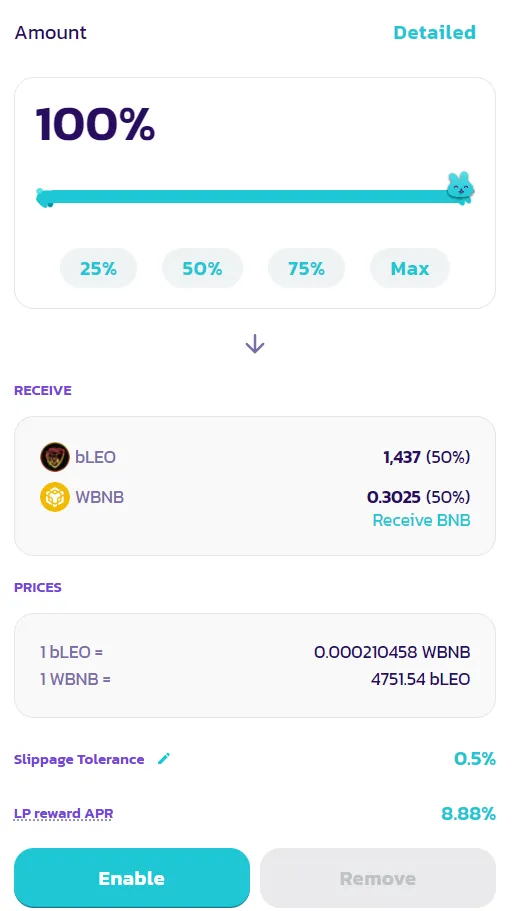Screen dimensions: 517x911
Task: Select the Max amount preset
Action: 410,268
